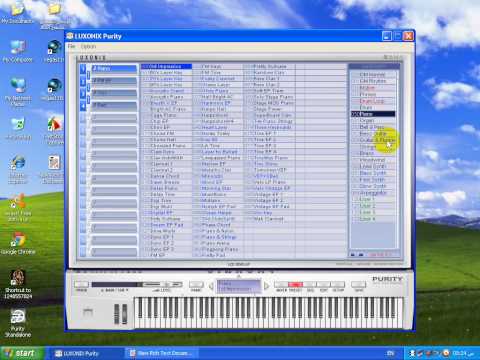Go to previous preset with left arrow
The image size is (480, 360).
click(x=211, y=286)
